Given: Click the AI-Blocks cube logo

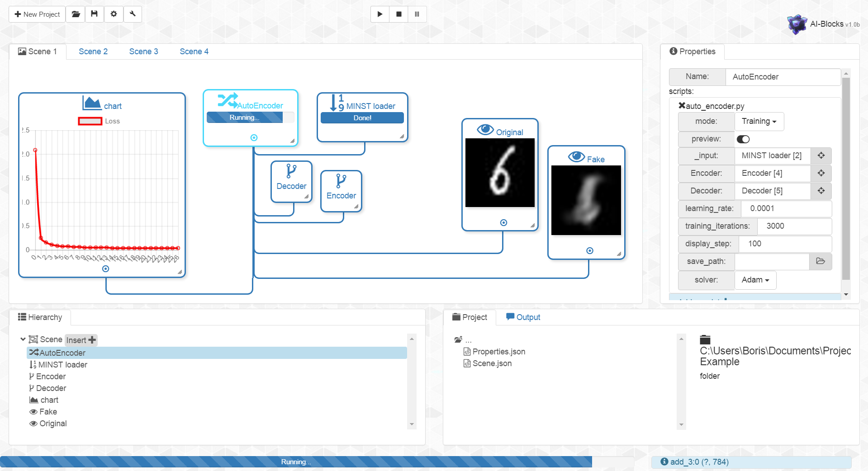Looking at the screenshot, I should [x=797, y=24].
